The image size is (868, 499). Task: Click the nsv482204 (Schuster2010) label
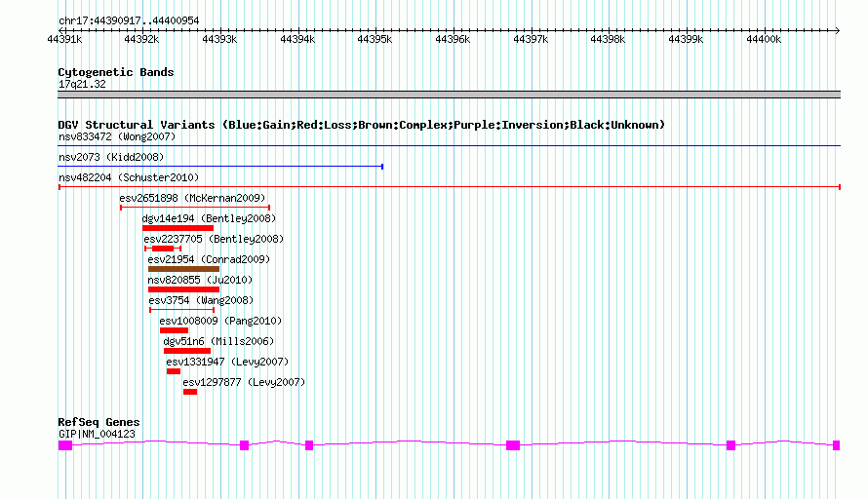pyautogui.click(x=129, y=177)
